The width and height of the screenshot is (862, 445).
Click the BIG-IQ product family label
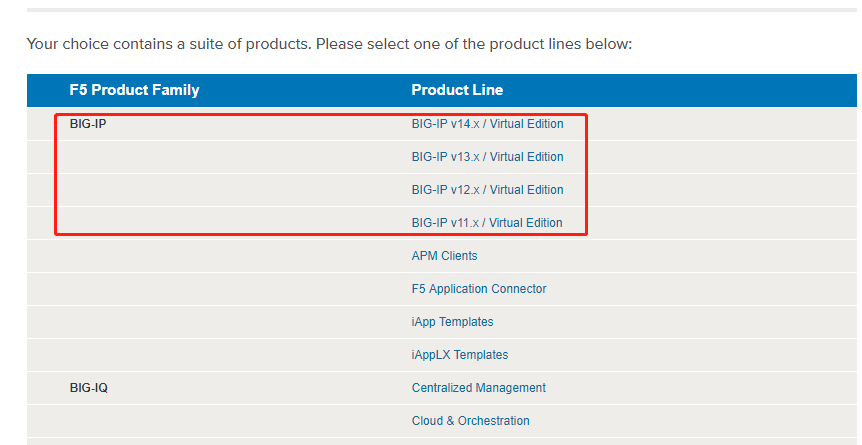click(x=89, y=388)
